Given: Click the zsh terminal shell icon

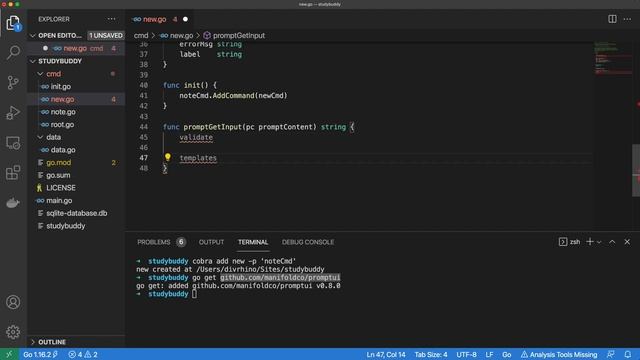Looking at the screenshot, I should click(563, 242).
